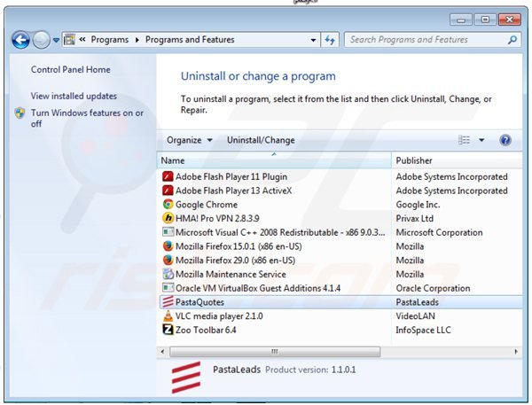Click large PastaLeads logo in details pane
Viewport: 532px width, 405px height.
pos(186,378)
